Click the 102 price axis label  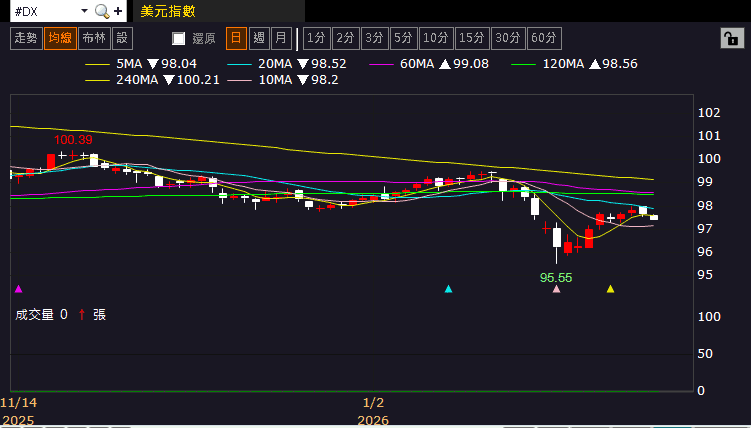coord(709,113)
